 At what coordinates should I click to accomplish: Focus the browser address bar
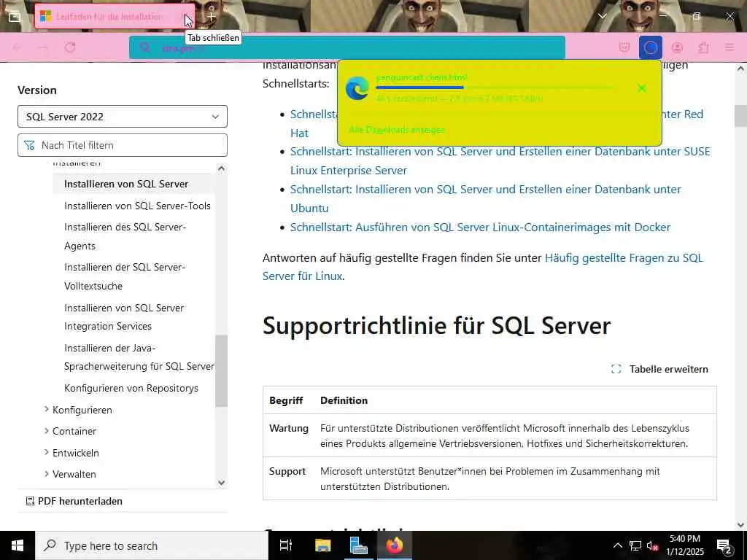click(x=347, y=47)
